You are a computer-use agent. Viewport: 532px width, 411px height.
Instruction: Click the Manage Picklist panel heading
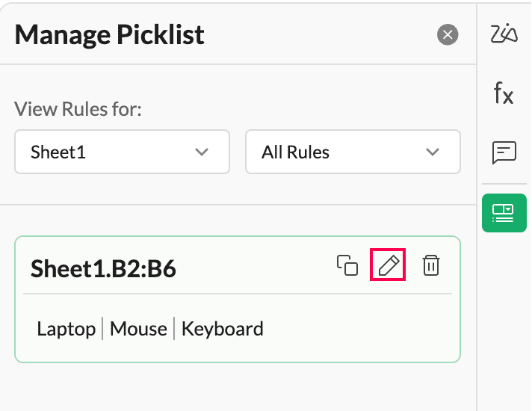(x=109, y=34)
